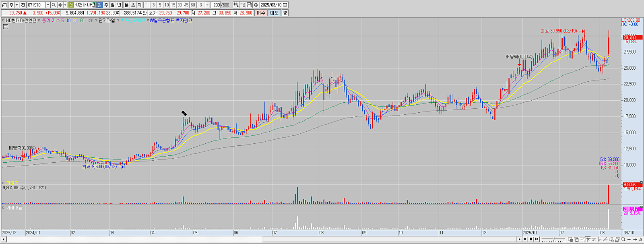Click the stock code field 071970

[36, 5]
